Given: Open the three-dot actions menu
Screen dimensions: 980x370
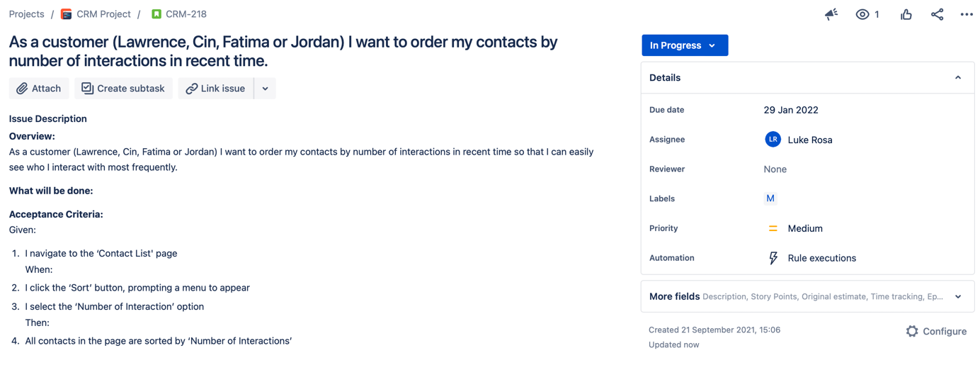Looking at the screenshot, I should coord(967,14).
